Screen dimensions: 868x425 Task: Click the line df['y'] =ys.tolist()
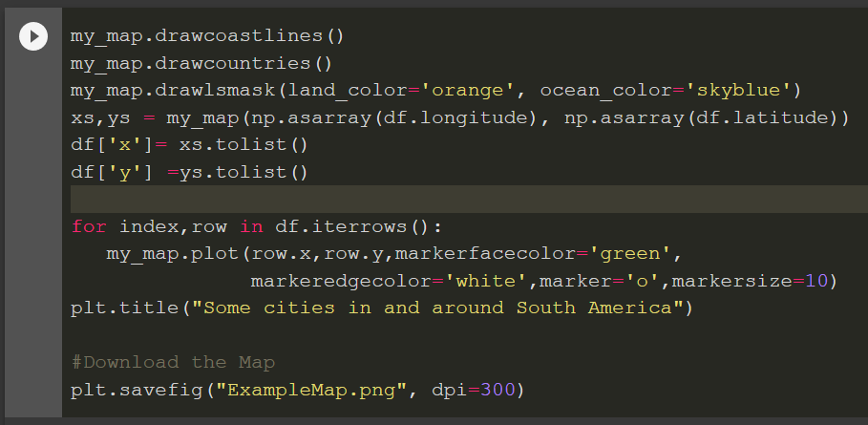click(x=189, y=172)
